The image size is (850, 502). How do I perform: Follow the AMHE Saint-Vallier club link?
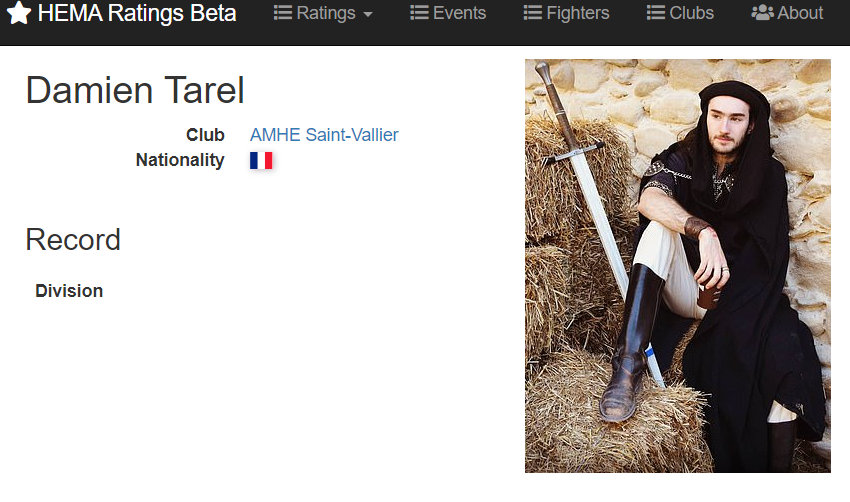(324, 135)
